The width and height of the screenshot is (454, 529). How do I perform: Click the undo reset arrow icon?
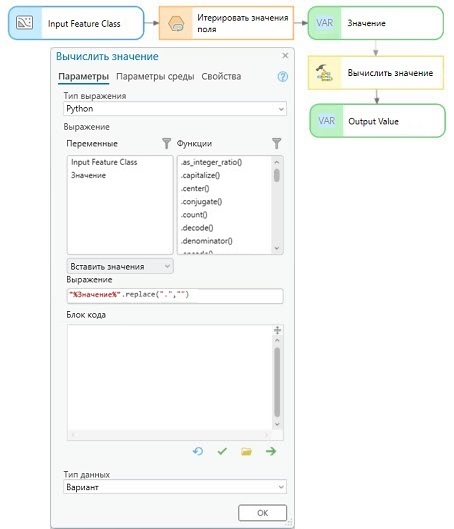(x=198, y=451)
